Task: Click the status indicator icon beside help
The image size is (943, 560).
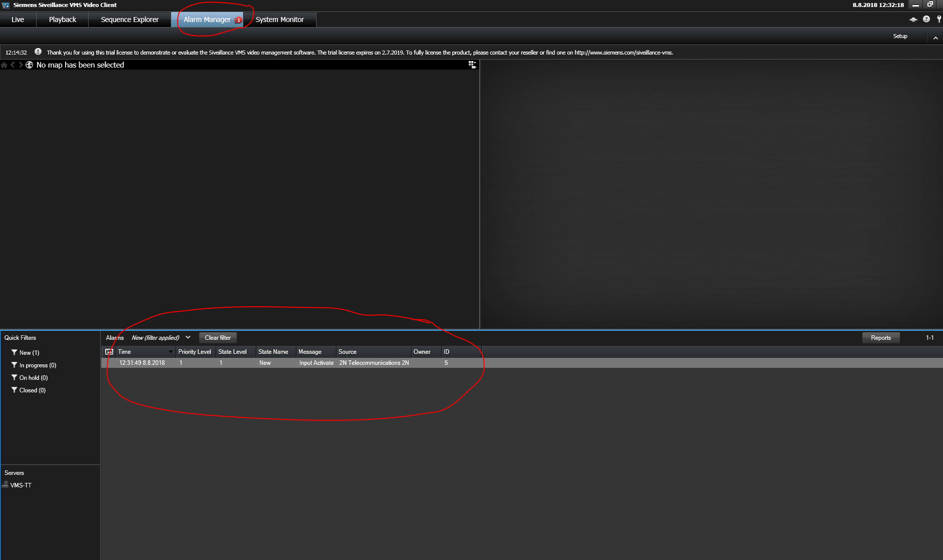Action: pyautogui.click(x=913, y=20)
